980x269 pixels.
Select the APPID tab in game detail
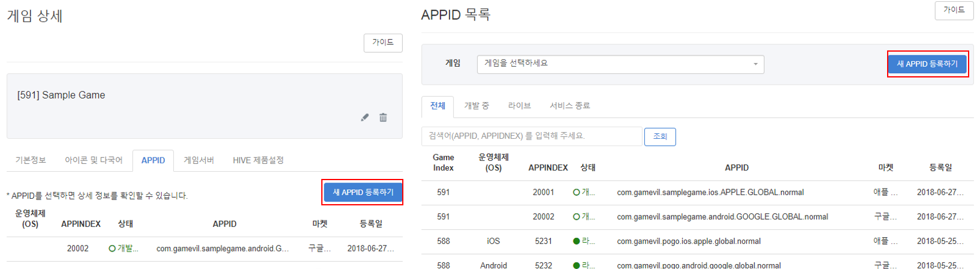[x=153, y=160]
